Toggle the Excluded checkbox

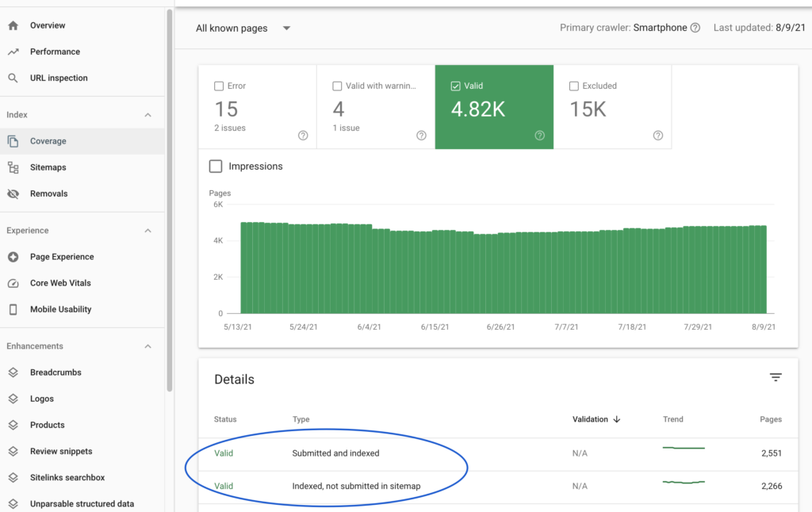(x=574, y=86)
